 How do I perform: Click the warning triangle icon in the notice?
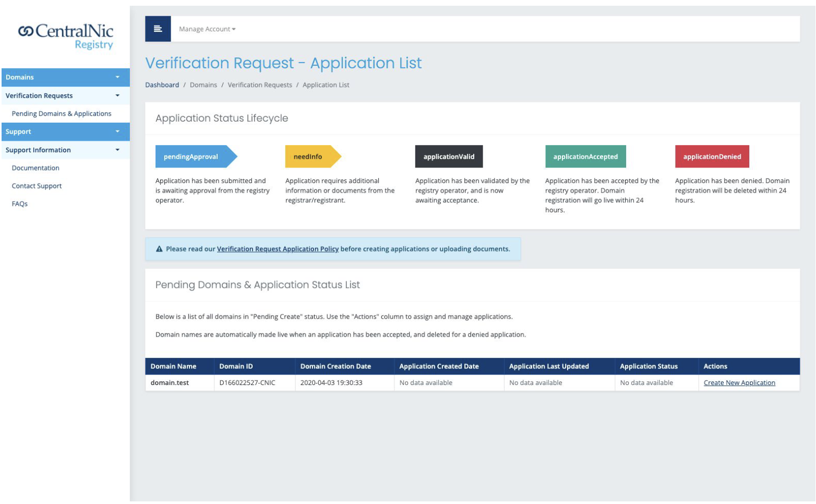click(x=159, y=249)
